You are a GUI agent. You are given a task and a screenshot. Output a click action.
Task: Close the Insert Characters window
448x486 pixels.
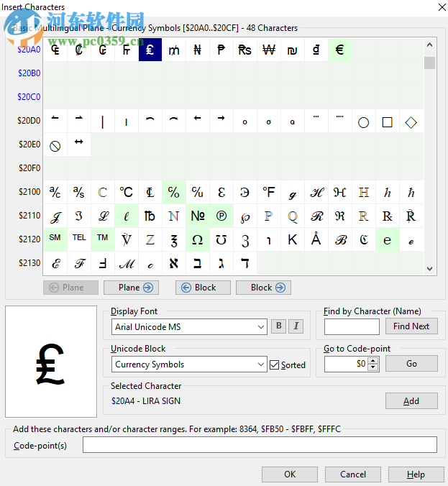pos(442,7)
